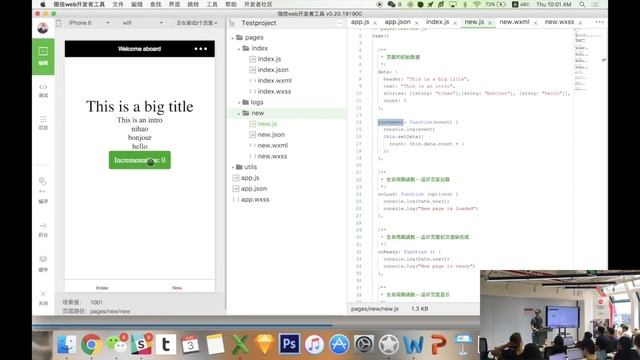Open index.wxml in the file tree
This screenshot has width=640, height=360.
[x=274, y=81]
